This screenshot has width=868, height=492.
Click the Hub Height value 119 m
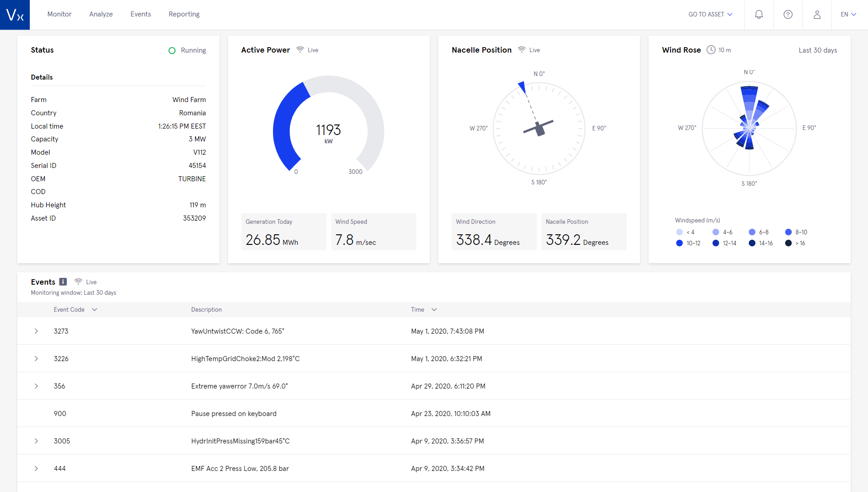[x=197, y=205]
